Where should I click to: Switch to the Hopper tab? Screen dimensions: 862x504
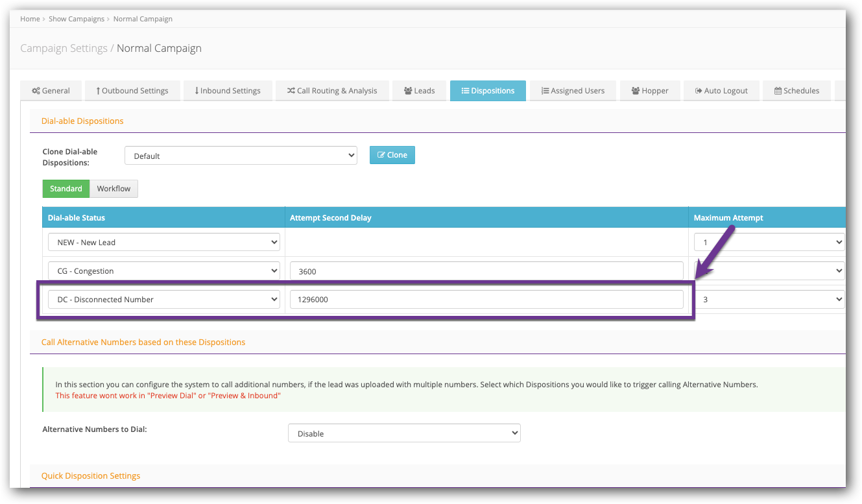651,91
